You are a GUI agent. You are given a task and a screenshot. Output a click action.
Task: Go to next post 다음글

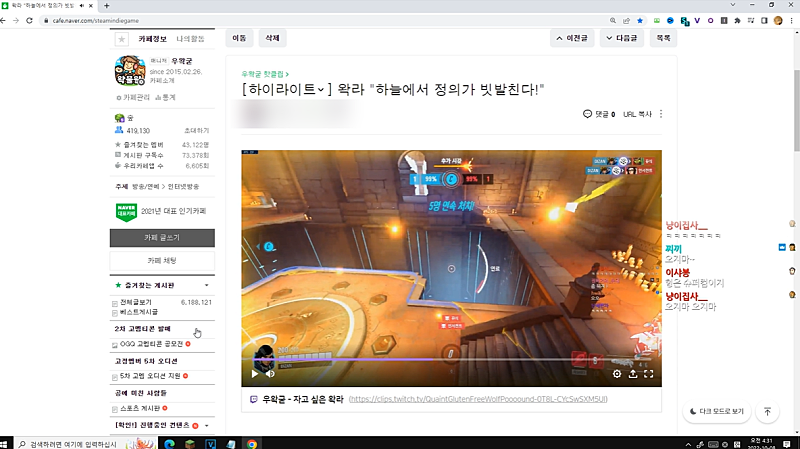click(621, 38)
